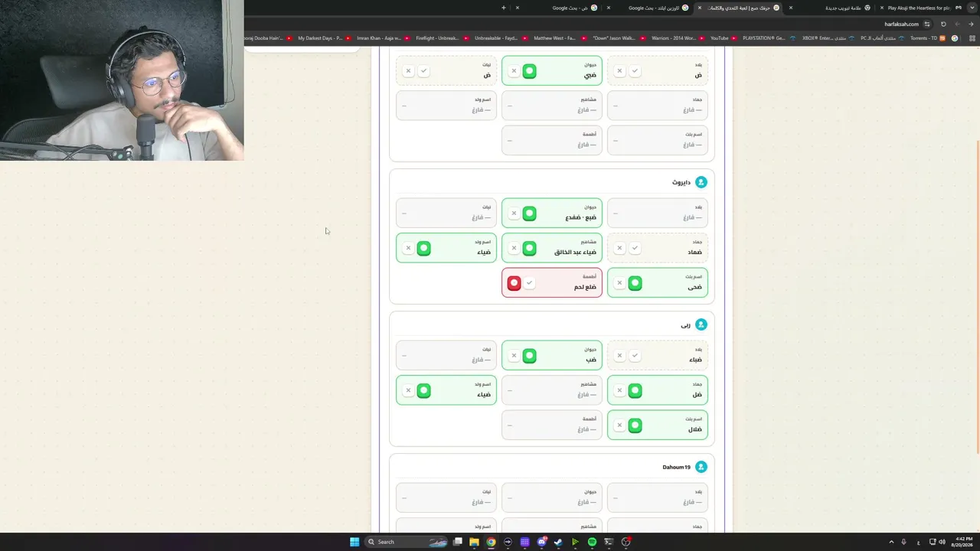Approve ضلع لحم with the checkmark

[529, 283]
